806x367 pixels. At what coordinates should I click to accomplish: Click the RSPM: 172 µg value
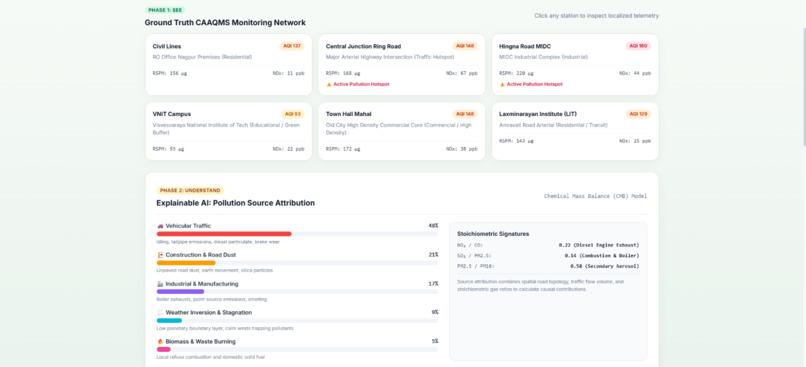click(343, 149)
